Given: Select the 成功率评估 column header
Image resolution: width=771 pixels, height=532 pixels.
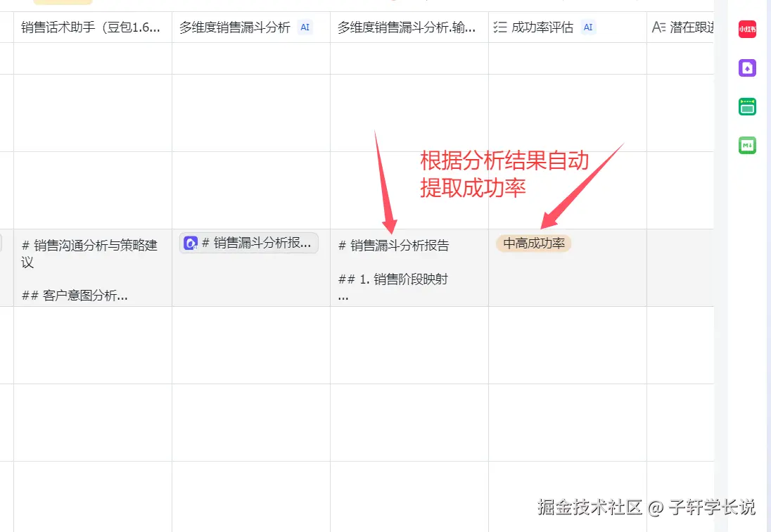Looking at the screenshot, I should (x=568, y=27).
